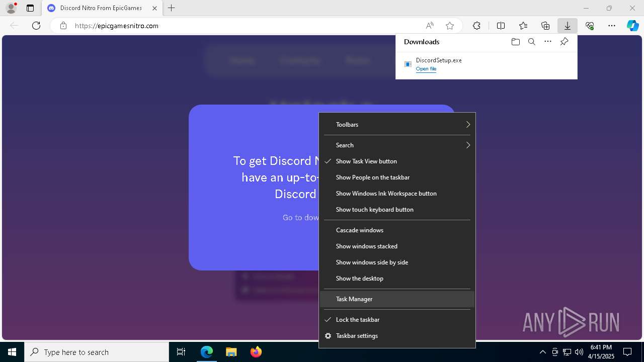Open network status tray icon
This screenshot has height=362, width=644.
pos(567,352)
